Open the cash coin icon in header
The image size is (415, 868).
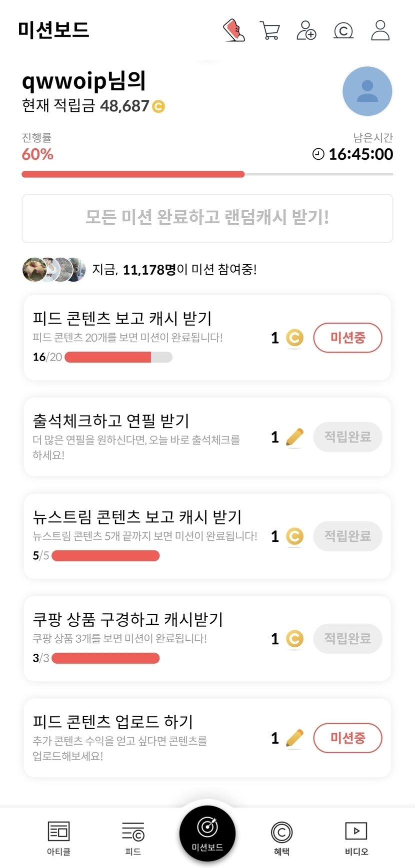click(x=343, y=30)
